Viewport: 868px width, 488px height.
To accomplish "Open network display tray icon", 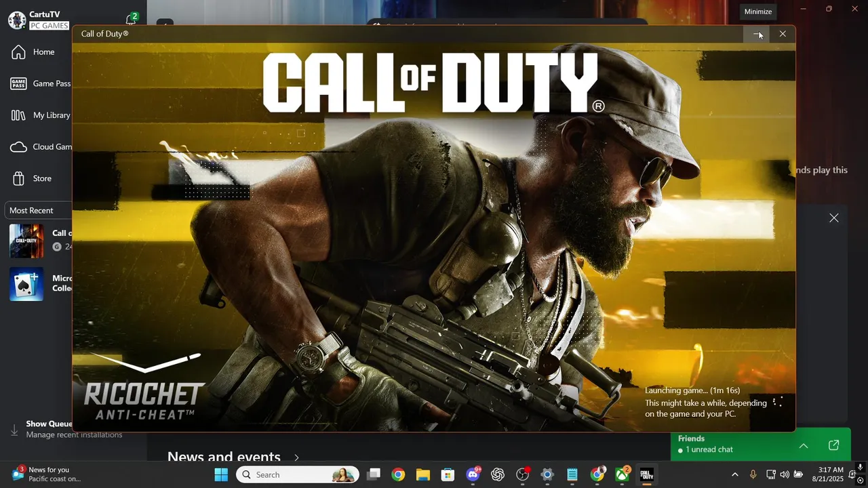I will pyautogui.click(x=771, y=474).
